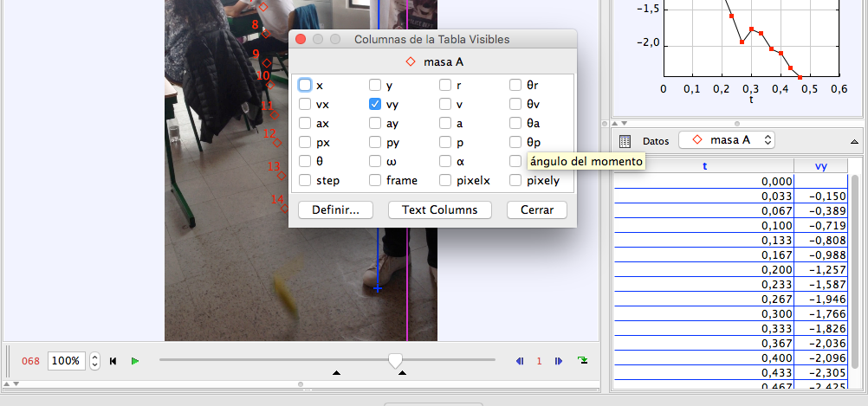
Task: Tick the frame column checkbox
Action: click(375, 180)
